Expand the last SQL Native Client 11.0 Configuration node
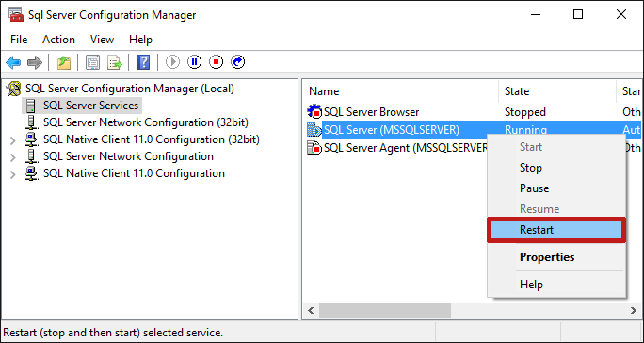644x343 pixels. 13,174
